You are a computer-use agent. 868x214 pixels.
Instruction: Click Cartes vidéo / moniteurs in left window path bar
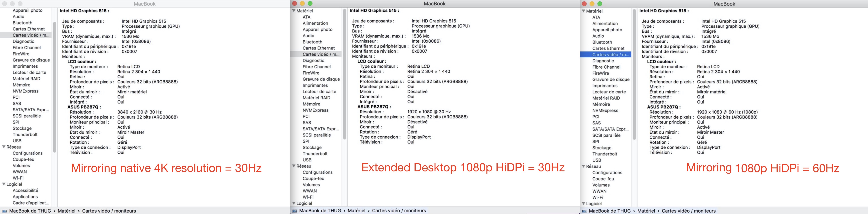click(x=109, y=211)
